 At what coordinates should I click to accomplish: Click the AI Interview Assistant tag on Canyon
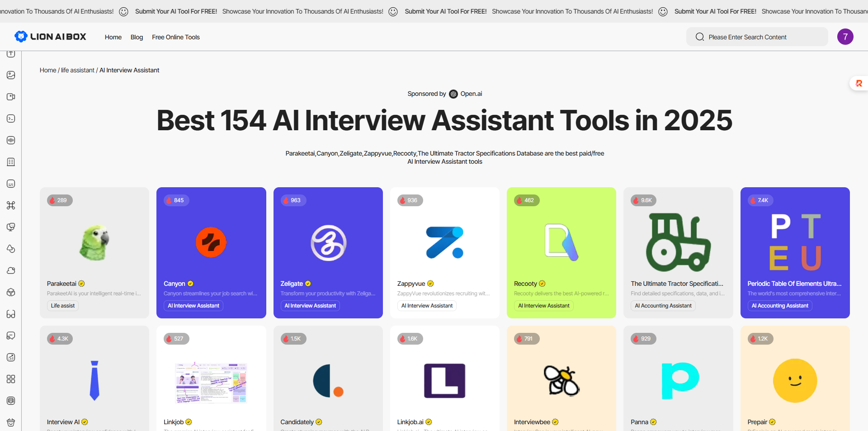193,306
